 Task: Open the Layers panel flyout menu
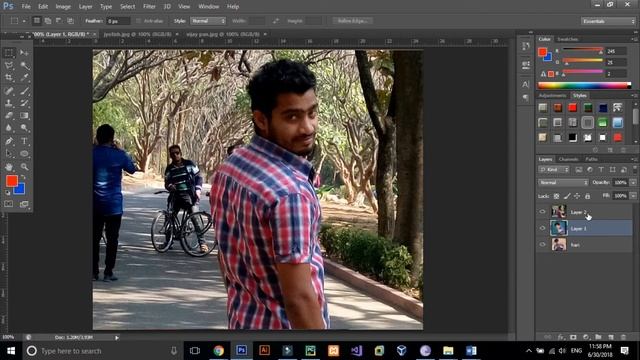point(634,159)
